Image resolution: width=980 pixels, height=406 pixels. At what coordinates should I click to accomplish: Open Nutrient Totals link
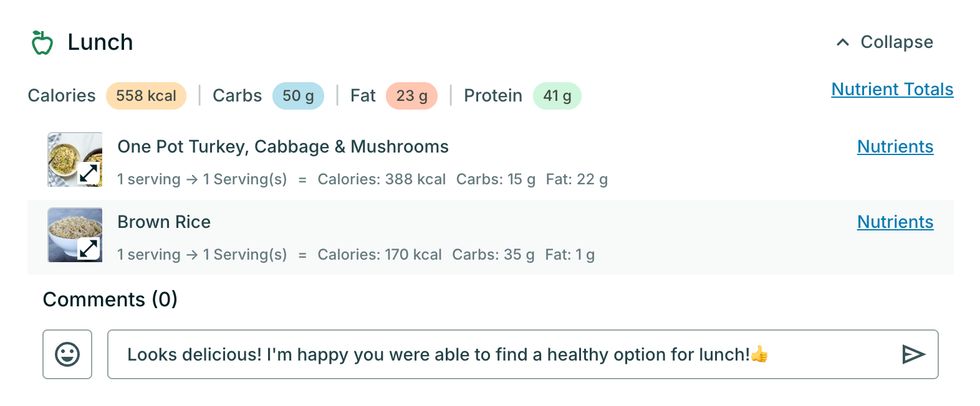(x=892, y=90)
